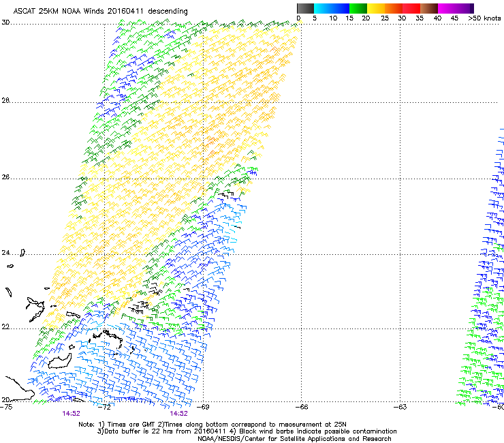Click the yellow 20–25 knots legend swatch
504x443 pixels.
[376, 8]
